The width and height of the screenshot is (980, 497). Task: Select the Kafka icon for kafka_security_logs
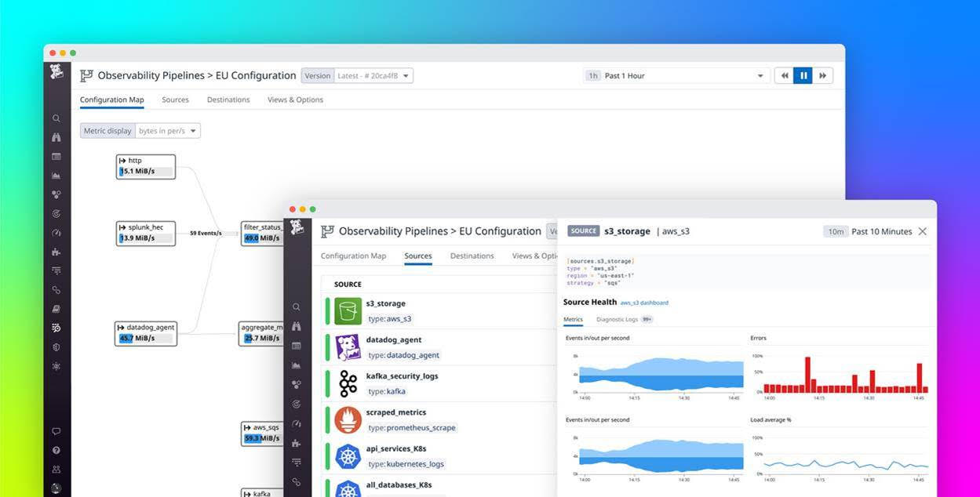(348, 383)
